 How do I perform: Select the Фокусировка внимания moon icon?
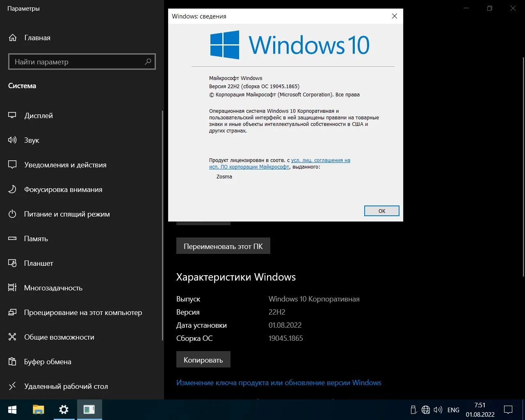[12, 189]
